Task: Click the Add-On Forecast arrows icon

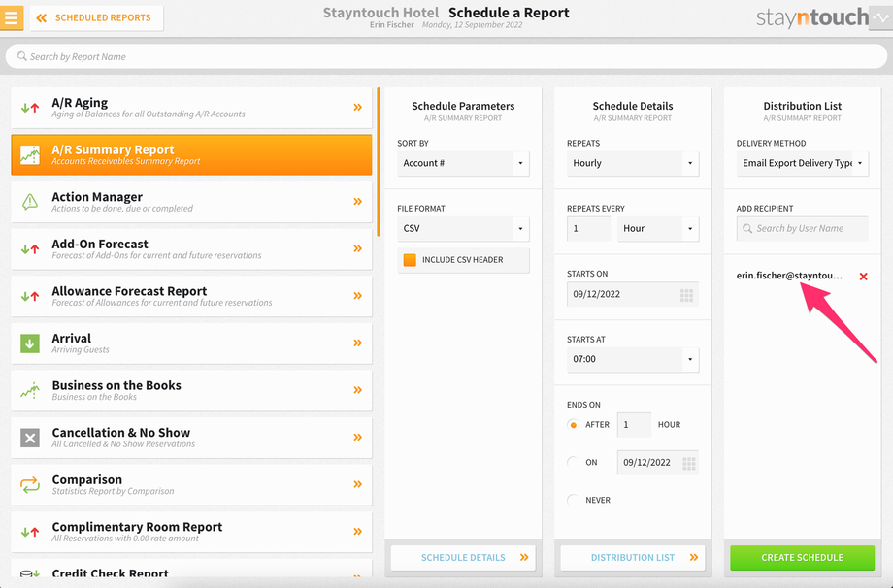Action: pos(30,248)
